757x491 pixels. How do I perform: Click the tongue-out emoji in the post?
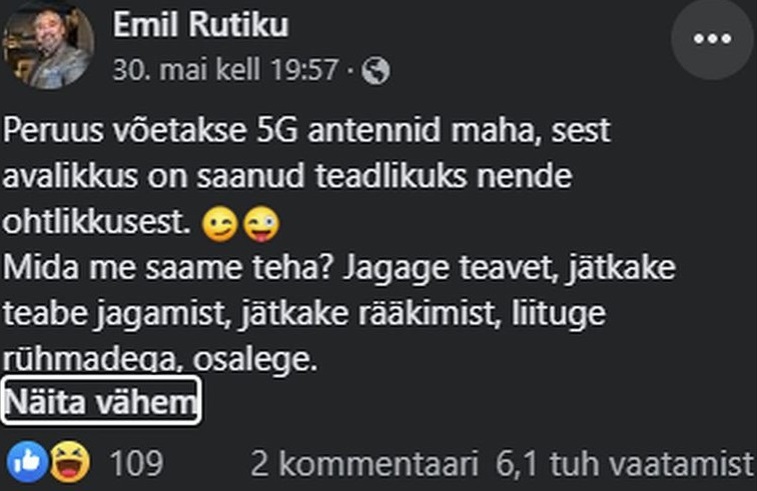260,222
